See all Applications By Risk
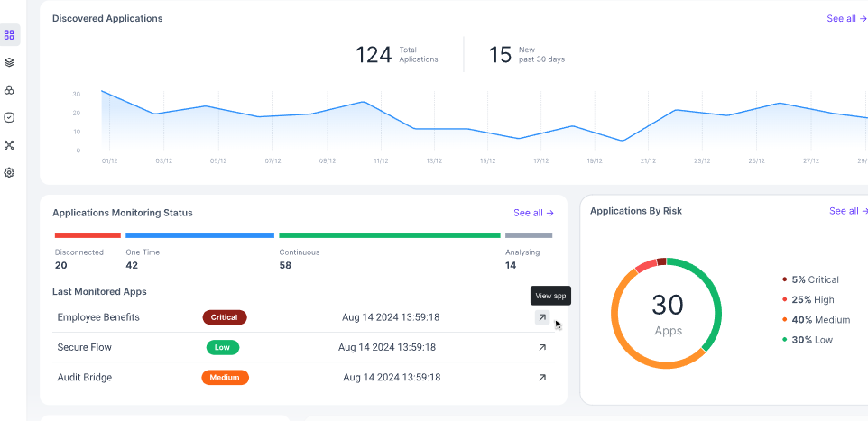 (848, 211)
